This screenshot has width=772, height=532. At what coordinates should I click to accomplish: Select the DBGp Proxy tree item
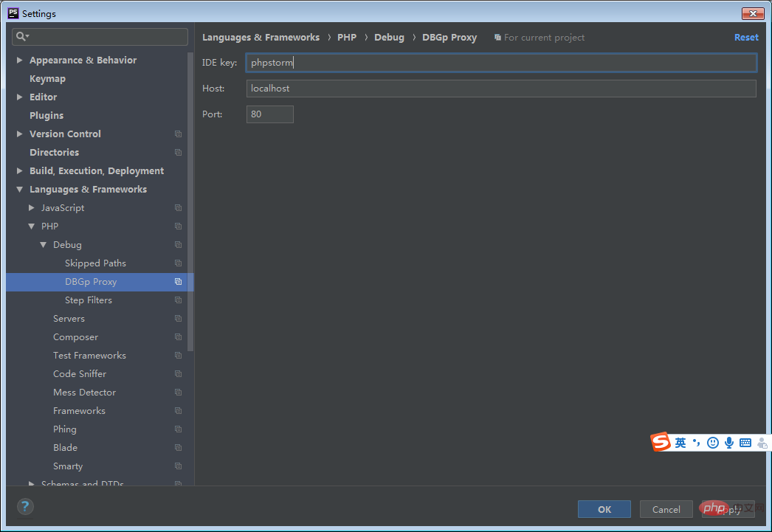click(x=91, y=282)
